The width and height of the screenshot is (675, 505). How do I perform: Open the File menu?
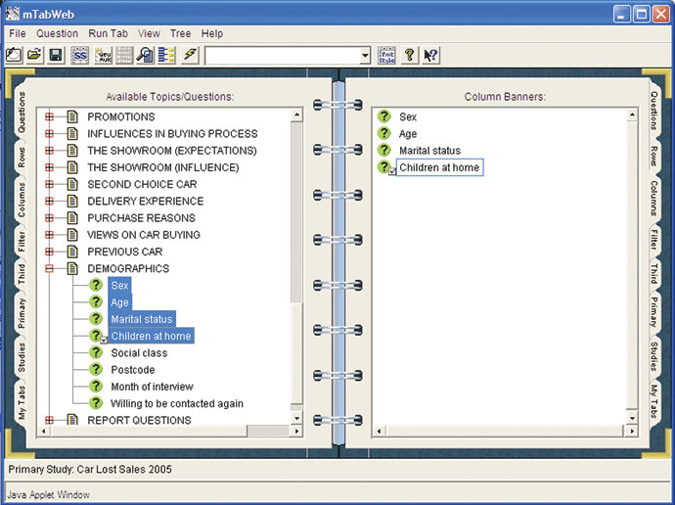pos(18,34)
